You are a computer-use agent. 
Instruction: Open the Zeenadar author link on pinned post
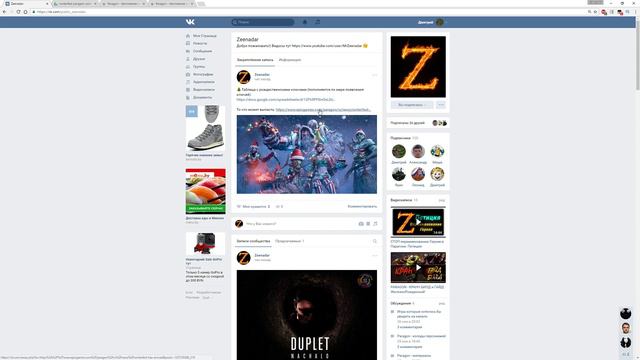[262, 74]
